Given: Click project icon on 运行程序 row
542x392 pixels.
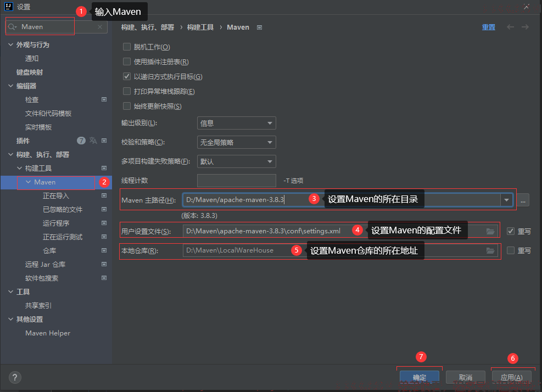Looking at the screenshot, I should (x=104, y=223).
